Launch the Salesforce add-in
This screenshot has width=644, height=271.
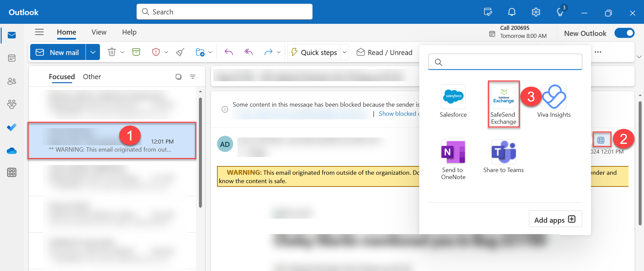coord(453,101)
